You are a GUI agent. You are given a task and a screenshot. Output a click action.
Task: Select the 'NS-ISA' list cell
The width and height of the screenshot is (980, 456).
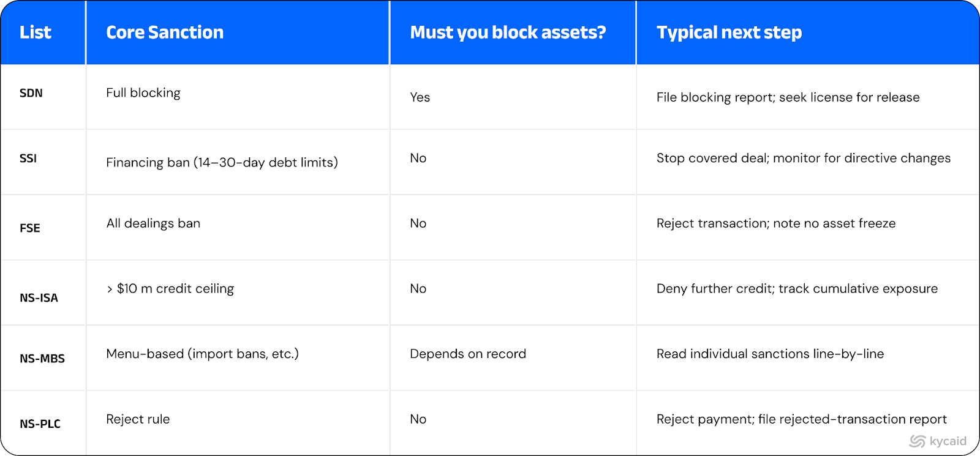tap(39, 297)
